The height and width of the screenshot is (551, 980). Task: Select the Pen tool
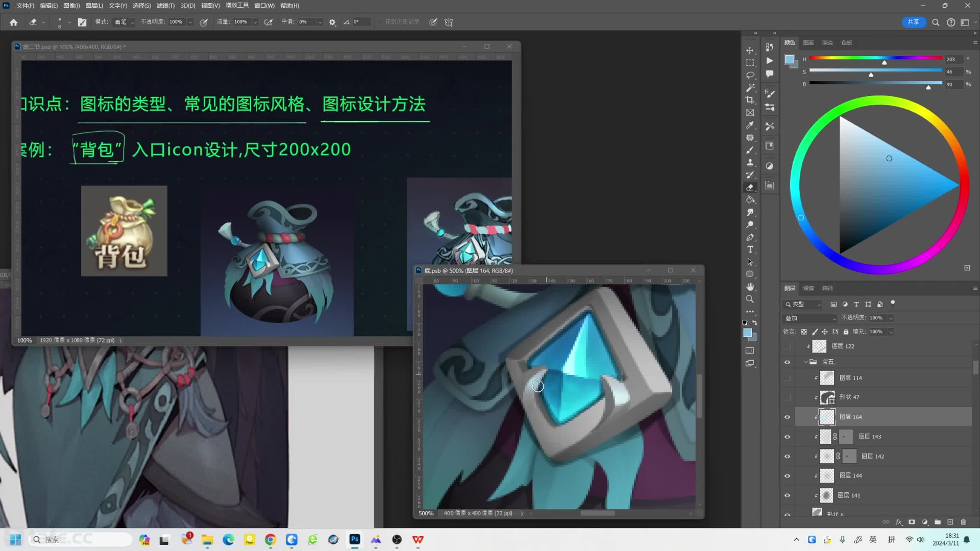pos(750,237)
